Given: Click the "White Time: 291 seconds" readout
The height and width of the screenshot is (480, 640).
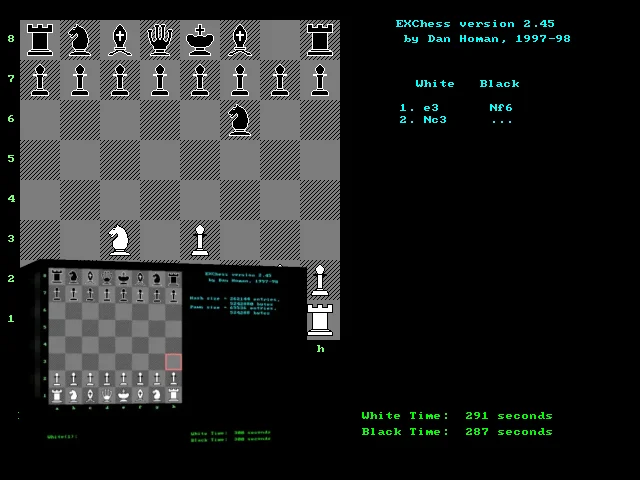Looking at the screenshot, I should tap(457, 416).
